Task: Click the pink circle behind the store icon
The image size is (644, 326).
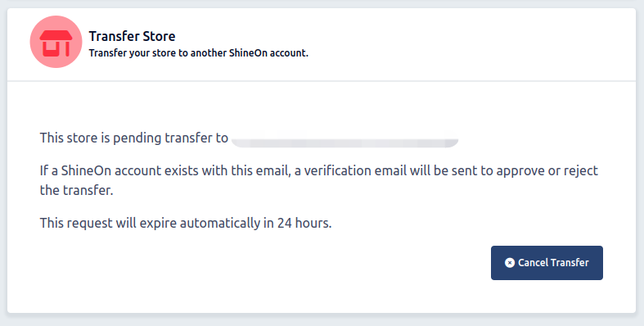Action: coord(56,42)
